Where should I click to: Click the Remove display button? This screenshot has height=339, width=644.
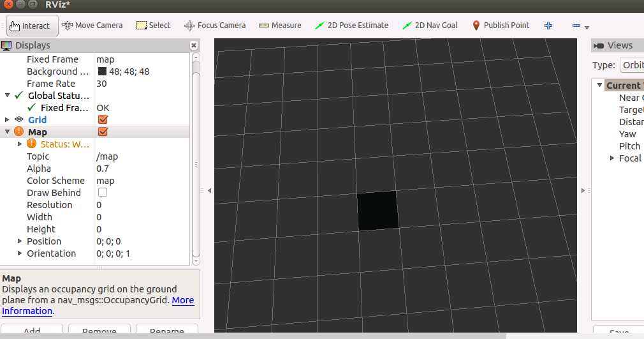99,329
